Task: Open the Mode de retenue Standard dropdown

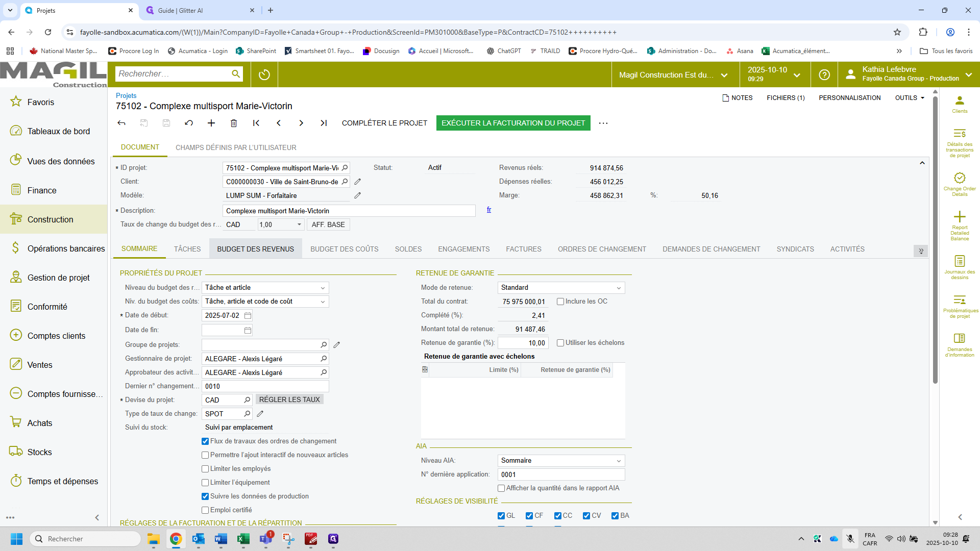Action: click(618, 287)
